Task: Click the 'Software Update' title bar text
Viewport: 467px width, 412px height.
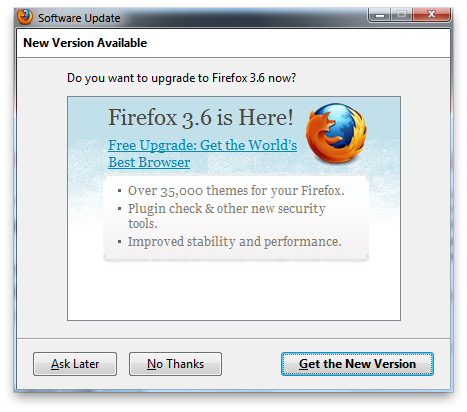Action: click(x=79, y=18)
